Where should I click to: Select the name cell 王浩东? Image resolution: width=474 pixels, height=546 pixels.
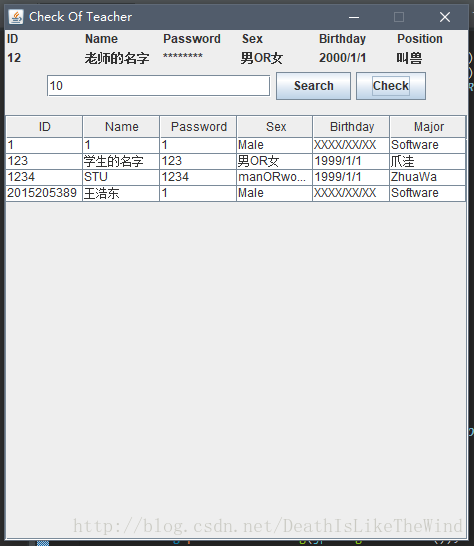121,193
